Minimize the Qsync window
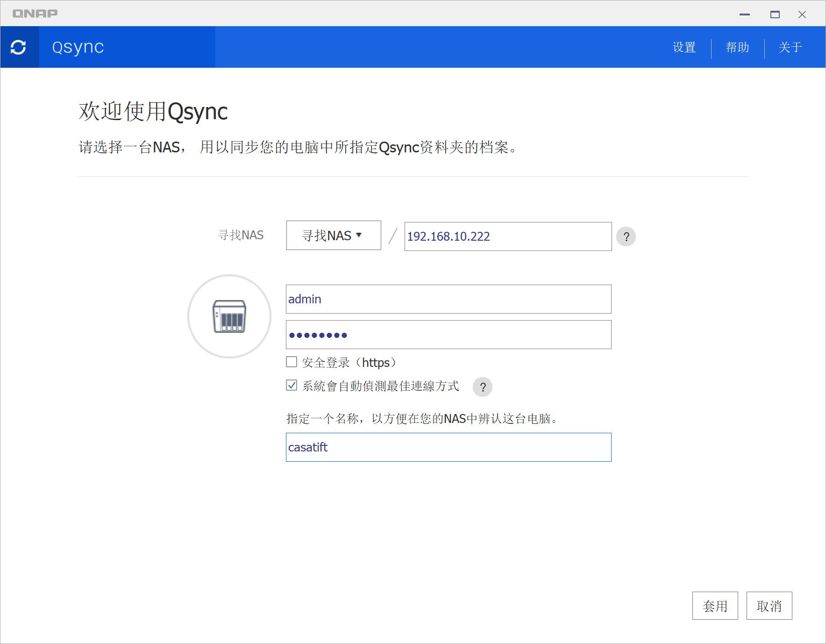This screenshot has height=644, width=826. point(744,14)
